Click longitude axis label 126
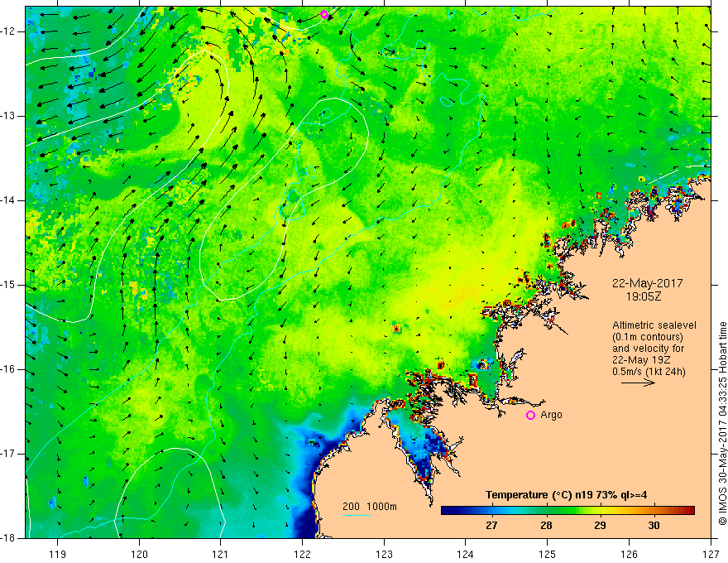This screenshot has height=563, width=728. [629, 554]
